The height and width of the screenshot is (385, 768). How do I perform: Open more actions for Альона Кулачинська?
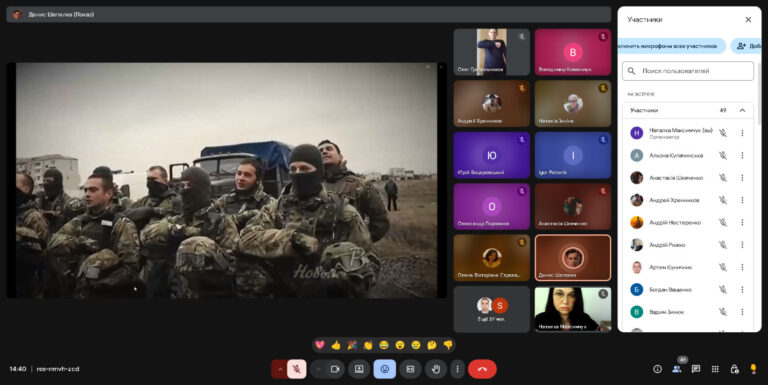(742, 155)
